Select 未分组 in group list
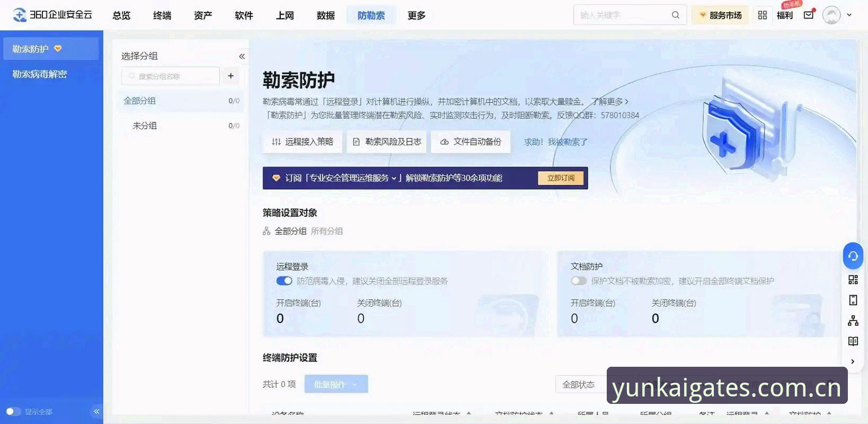Viewport: 868px width, 424px height. (181, 126)
